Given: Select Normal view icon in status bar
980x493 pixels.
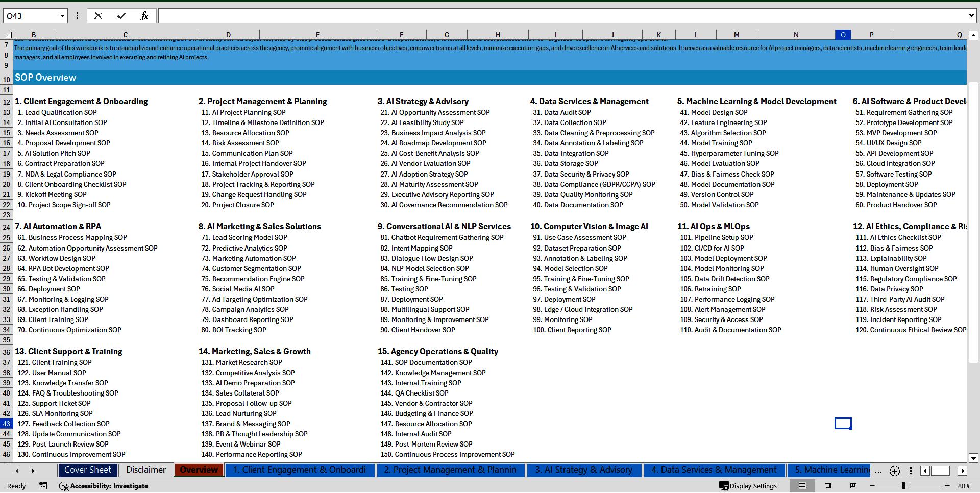Looking at the screenshot, I should [802, 486].
